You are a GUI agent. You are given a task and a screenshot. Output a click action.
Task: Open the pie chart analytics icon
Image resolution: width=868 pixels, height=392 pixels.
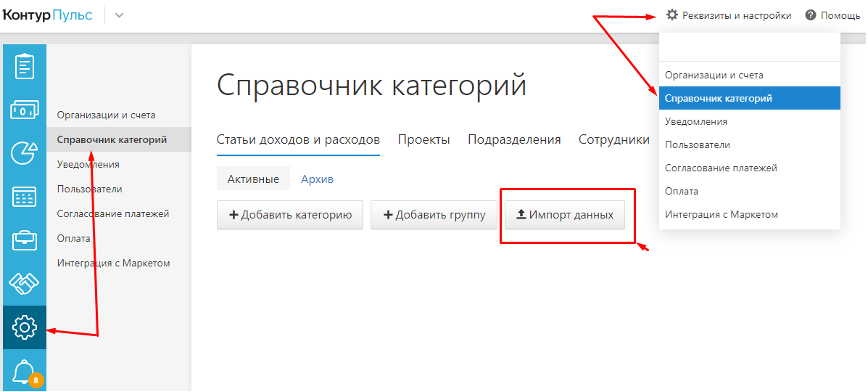click(x=25, y=153)
